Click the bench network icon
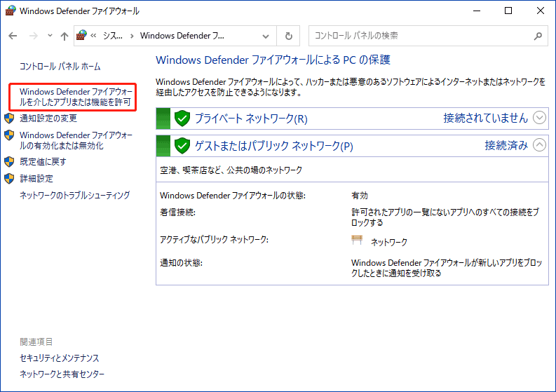 point(357,240)
